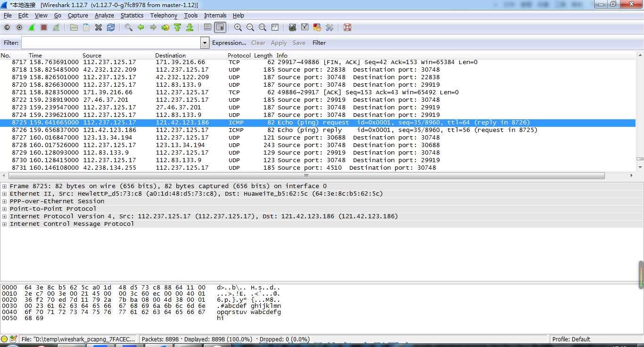Find a packet (magnifier icon)

(129, 27)
